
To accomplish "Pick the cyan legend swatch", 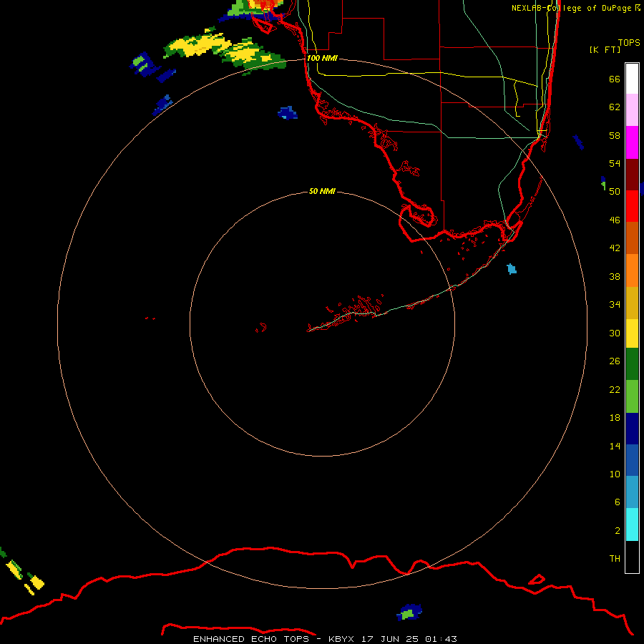I will (632, 524).
